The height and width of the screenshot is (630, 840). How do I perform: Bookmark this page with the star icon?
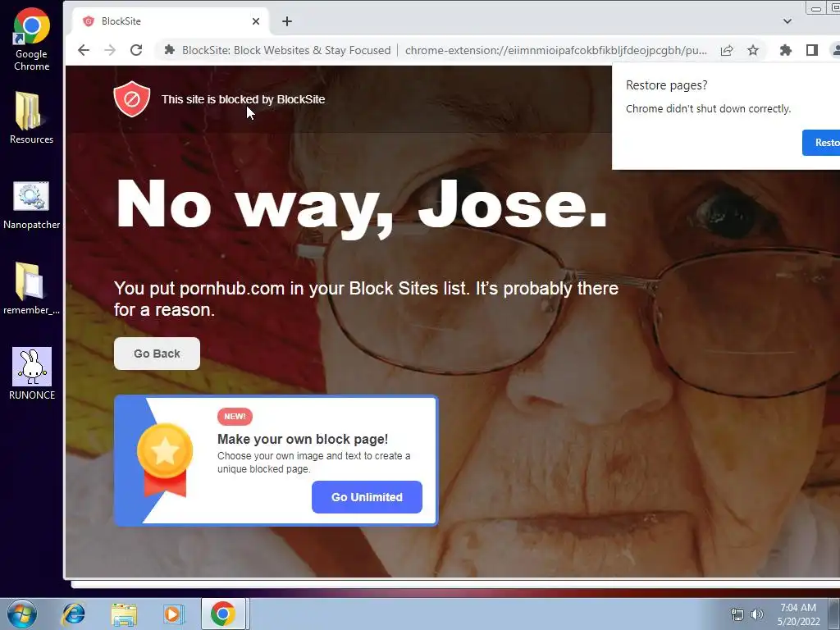(x=753, y=50)
